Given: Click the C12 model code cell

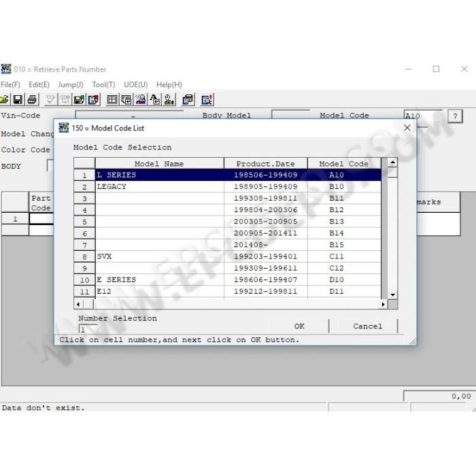Looking at the screenshot, I should tap(344, 268).
